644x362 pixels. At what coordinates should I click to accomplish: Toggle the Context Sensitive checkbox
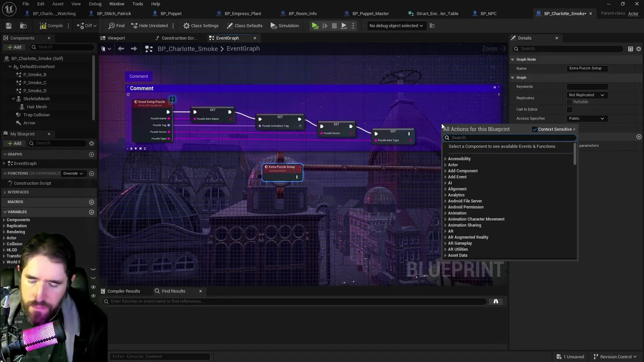click(x=534, y=129)
